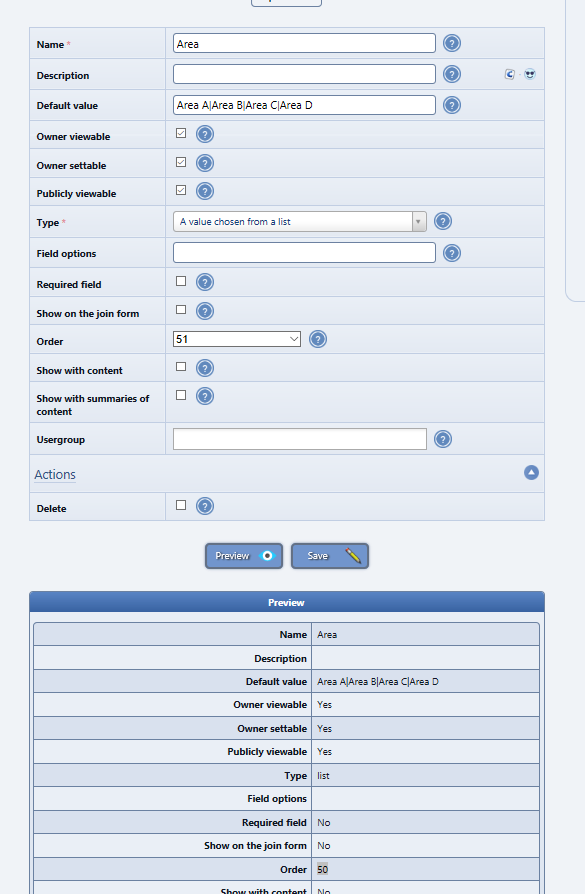Open help icon beside Usergroup field
This screenshot has height=894, width=585.
pos(442,439)
